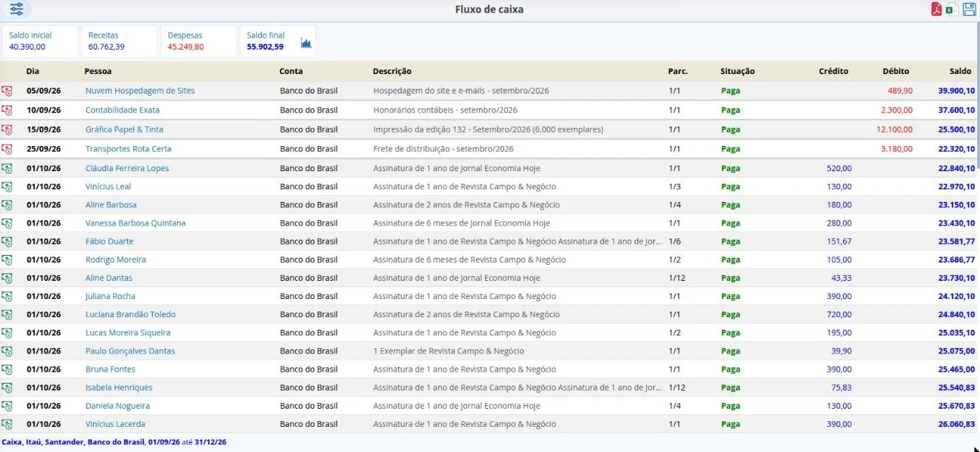
Task: Click the footer filter summary with account names and dates
Action: (115, 442)
